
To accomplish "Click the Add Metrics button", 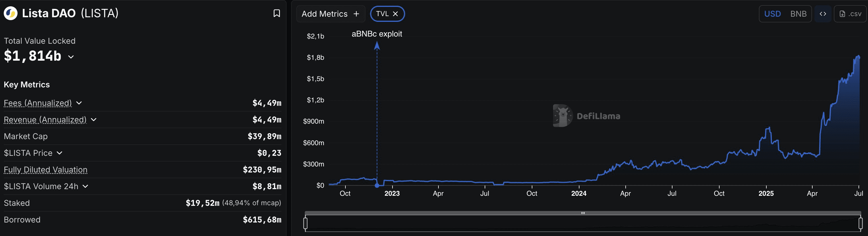I will tap(330, 14).
